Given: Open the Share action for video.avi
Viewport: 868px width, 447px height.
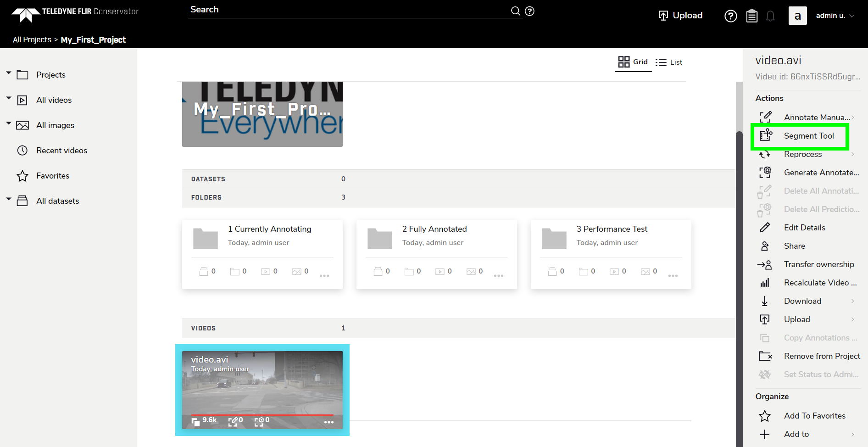Looking at the screenshot, I should pos(794,246).
